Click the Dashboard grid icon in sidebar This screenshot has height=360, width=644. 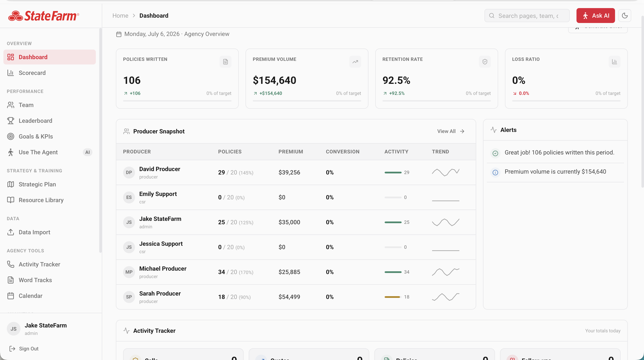click(x=10, y=57)
